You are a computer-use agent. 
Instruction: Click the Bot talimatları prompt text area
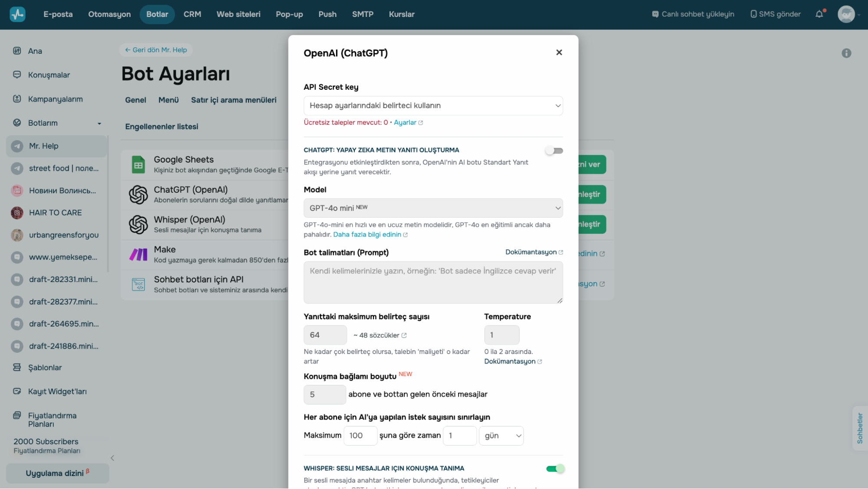(433, 282)
